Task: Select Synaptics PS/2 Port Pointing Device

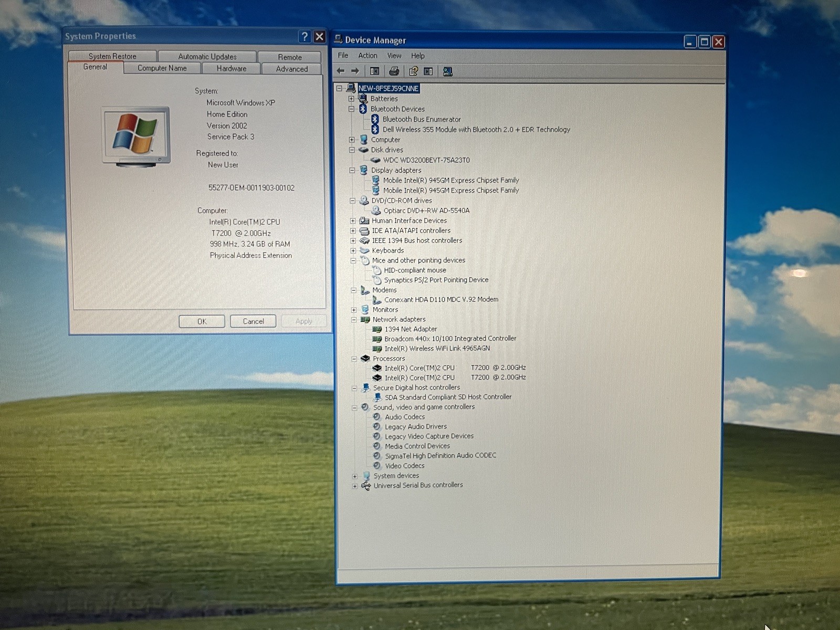Action: 436,280
